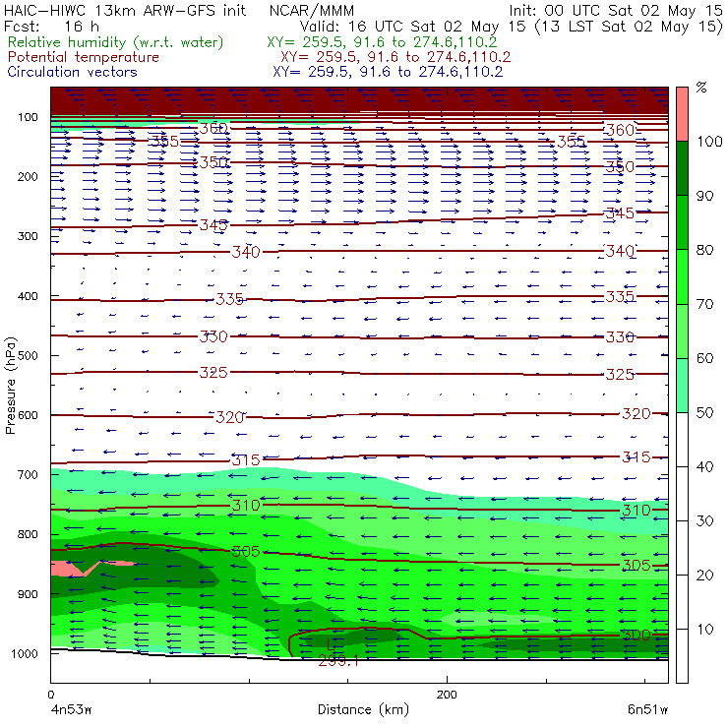Click the '0' distance axis tick label
The width and height of the screenshot is (728, 728).
(x=50, y=695)
